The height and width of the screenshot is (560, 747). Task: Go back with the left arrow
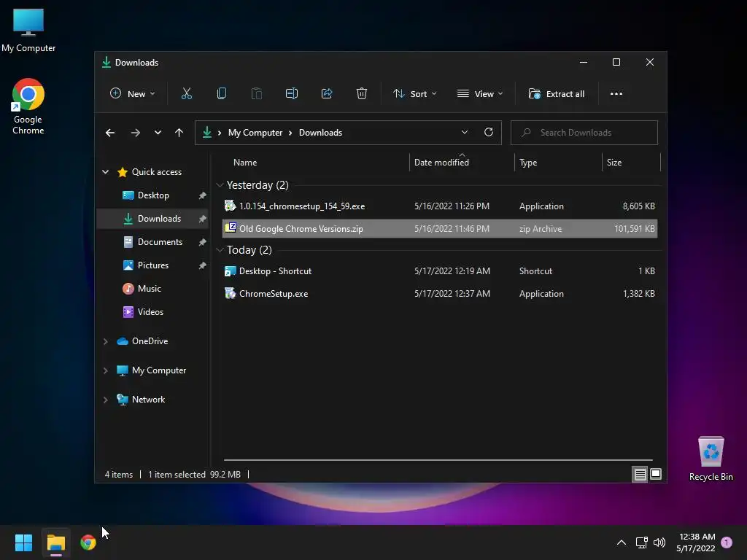(110, 133)
